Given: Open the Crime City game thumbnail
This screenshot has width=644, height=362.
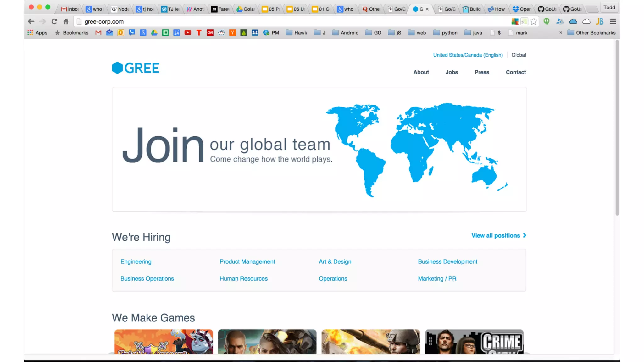Looking at the screenshot, I should pyautogui.click(x=474, y=342).
